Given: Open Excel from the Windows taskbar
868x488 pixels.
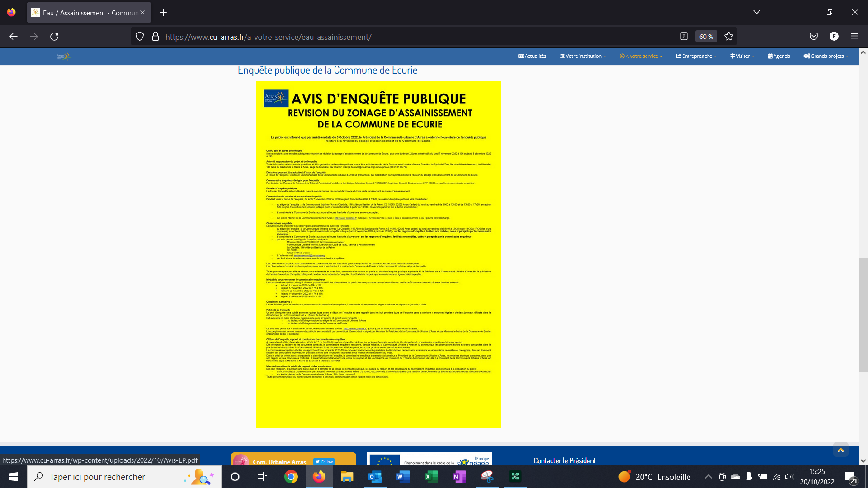Looking at the screenshot, I should pyautogui.click(x=431, y=477).
